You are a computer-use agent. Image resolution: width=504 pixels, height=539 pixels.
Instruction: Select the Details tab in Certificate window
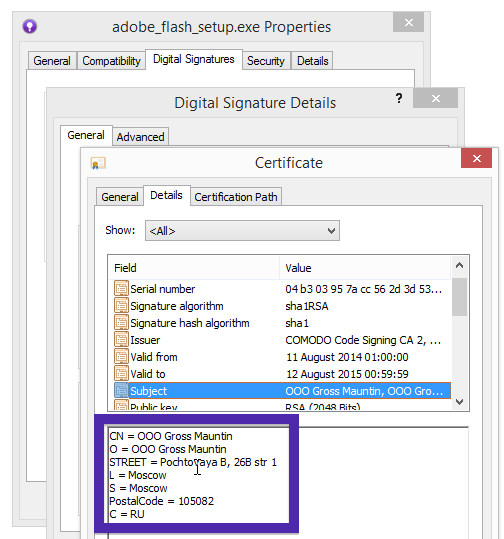[166, 195]
